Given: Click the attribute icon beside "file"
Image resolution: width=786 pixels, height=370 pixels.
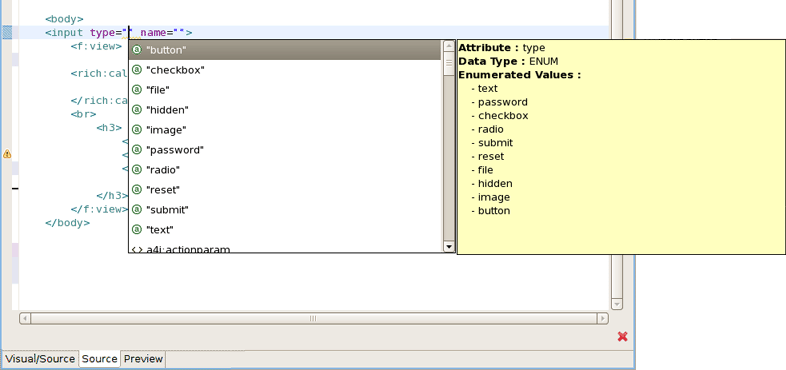Looking at the screenshot, I should tap(136, 90).
